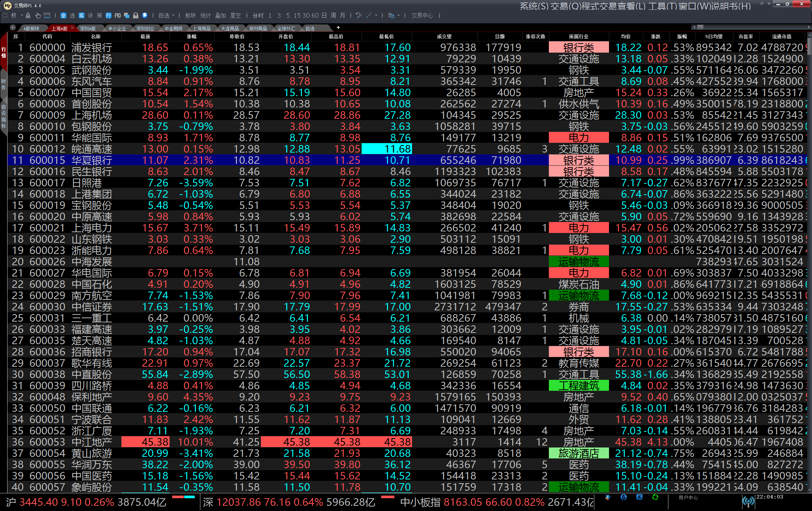Switch to the 深圳A股 tab

point(88,29)
